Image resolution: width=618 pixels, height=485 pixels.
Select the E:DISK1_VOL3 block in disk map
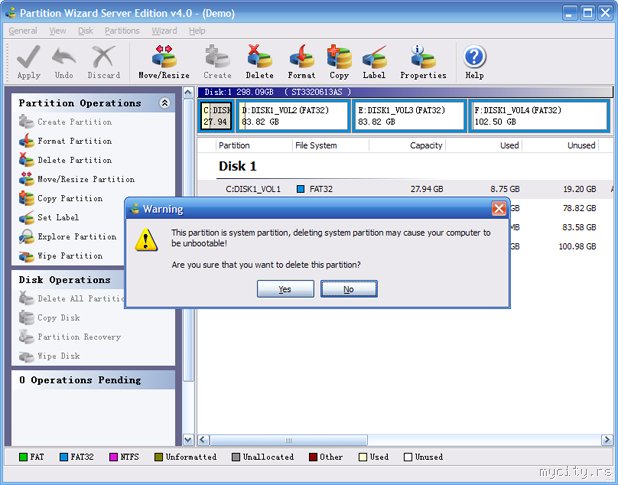coord(410,116)
